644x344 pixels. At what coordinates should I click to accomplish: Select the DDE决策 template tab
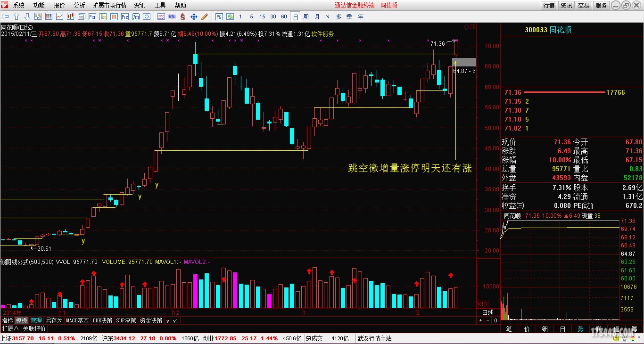(x=102, y=320)
